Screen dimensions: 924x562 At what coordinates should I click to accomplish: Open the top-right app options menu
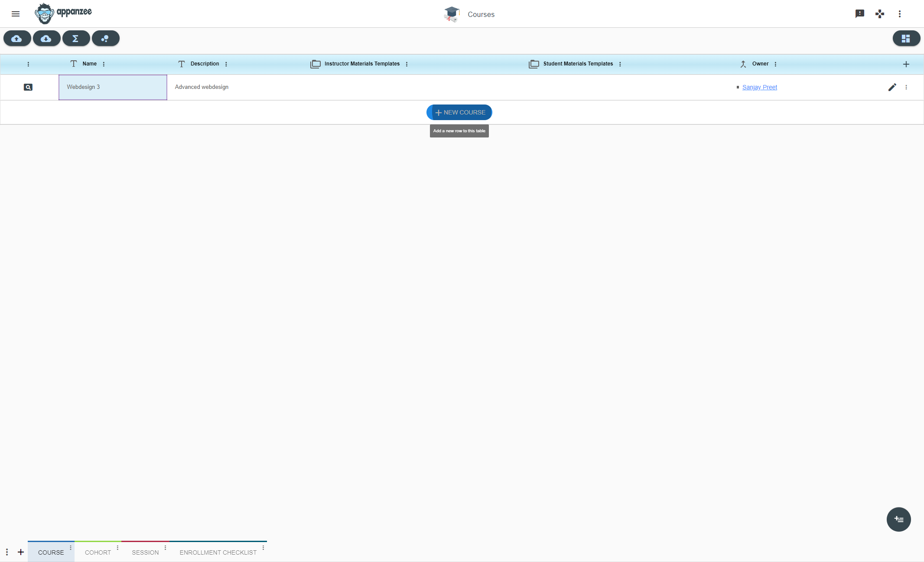pos(900,14)
